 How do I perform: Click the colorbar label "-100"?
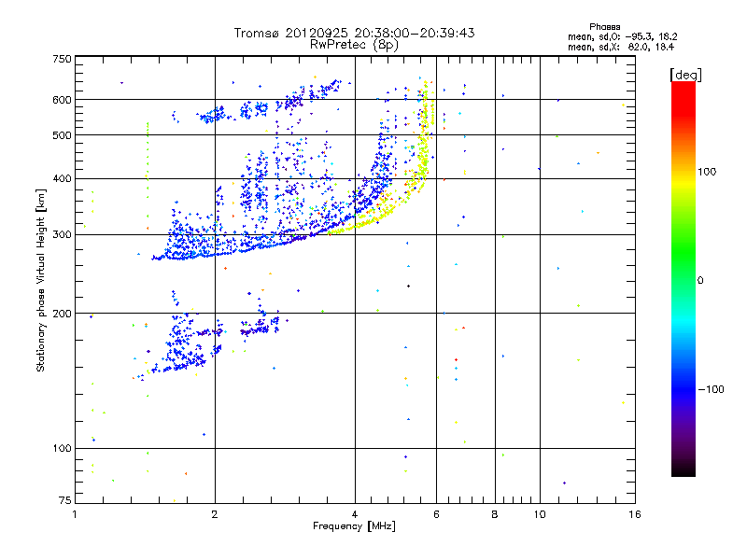click(x=712, y=389)
